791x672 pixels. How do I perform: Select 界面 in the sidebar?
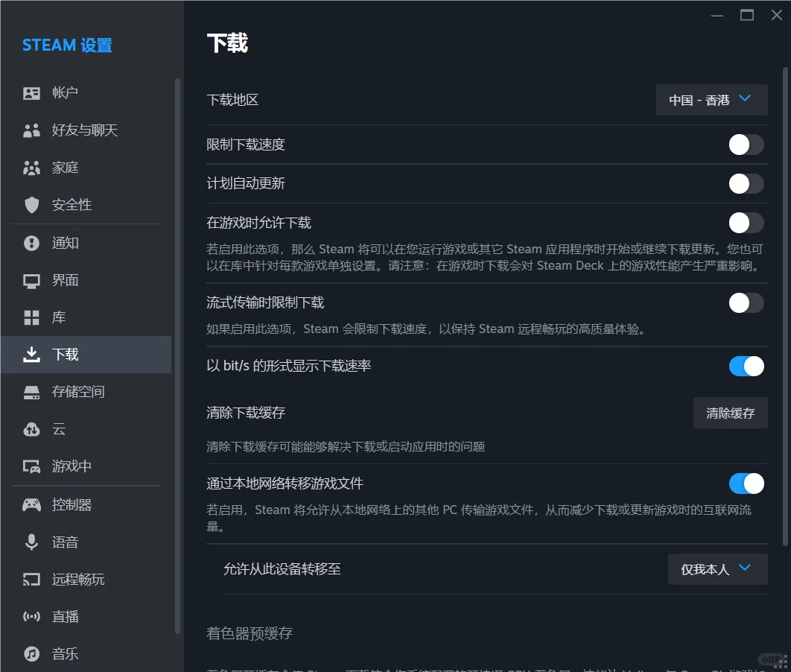point(86,281)
